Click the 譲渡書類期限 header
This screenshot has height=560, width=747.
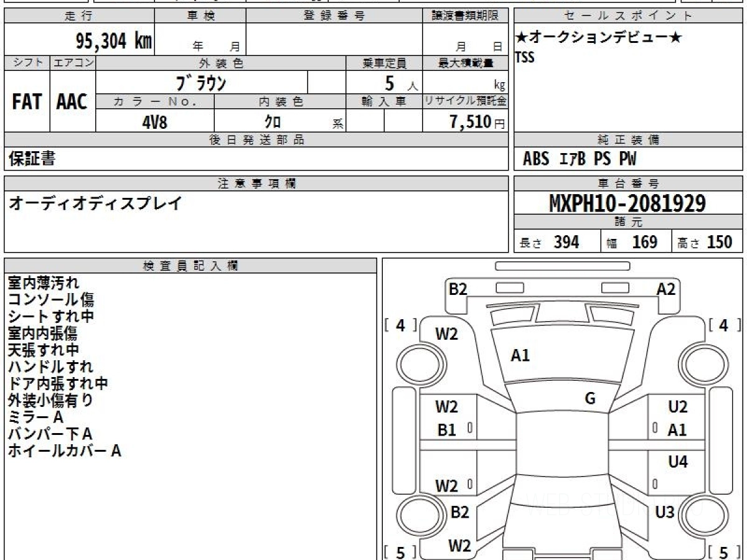(465, 16)
